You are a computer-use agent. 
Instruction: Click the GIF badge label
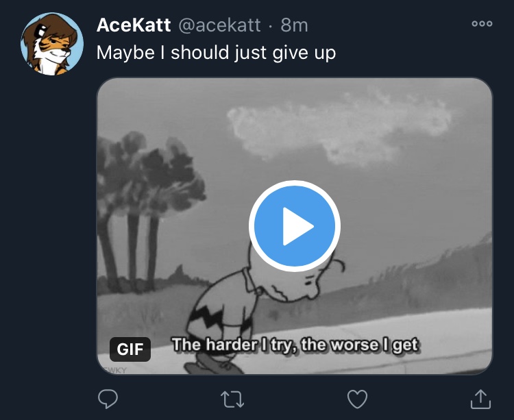[x=130, y=349]
